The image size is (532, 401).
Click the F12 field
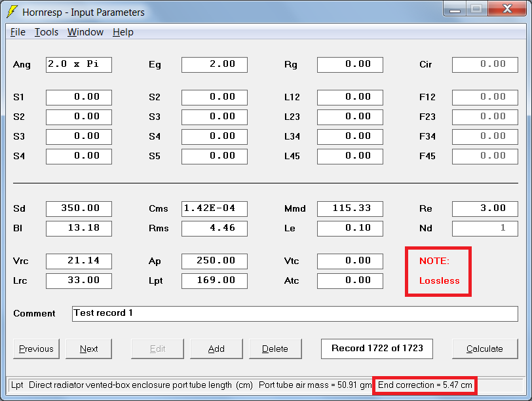click(x=485, y=98)
